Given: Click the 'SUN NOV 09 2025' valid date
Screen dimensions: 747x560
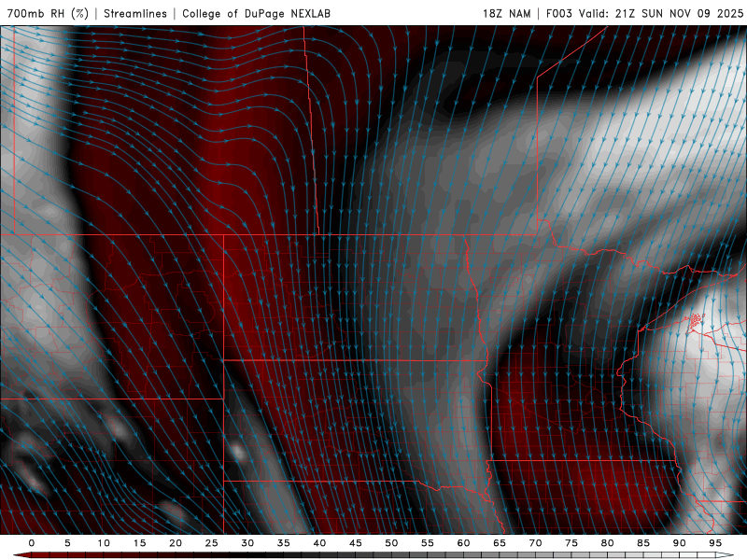Looking at the screenshot, I should point(692,13).
